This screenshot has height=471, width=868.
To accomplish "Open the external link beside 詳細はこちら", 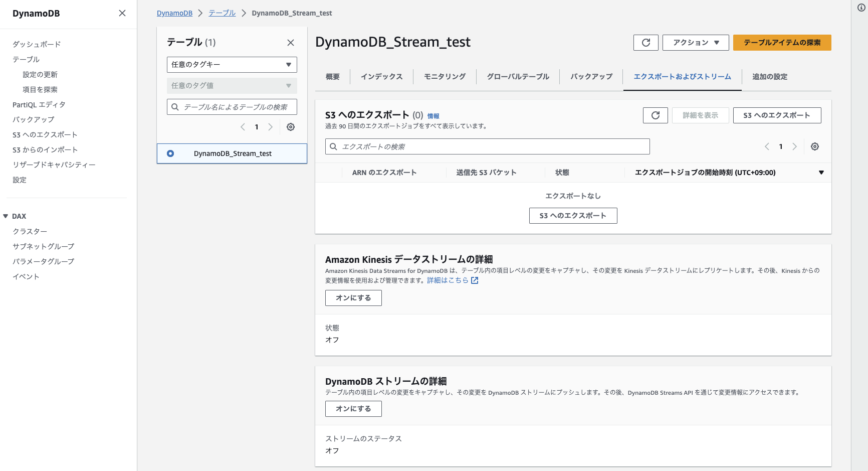I will click(474, 280).
